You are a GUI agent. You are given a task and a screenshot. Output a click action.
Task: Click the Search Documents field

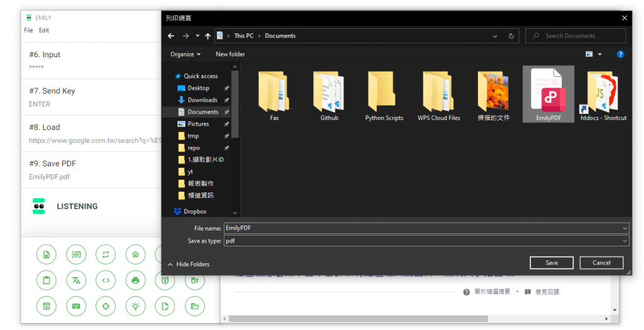[575, 36]
